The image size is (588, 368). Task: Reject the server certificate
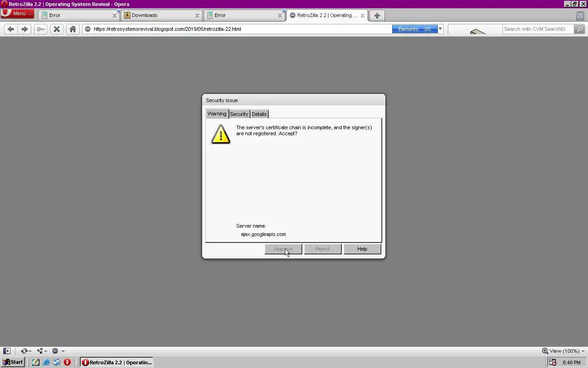[x=322, y=249]
